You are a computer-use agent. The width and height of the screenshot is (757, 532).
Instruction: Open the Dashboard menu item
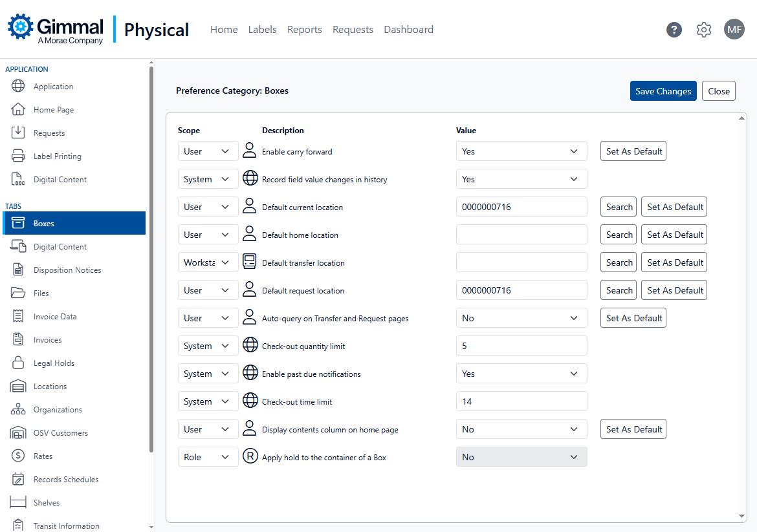click(x=408, y=30)
